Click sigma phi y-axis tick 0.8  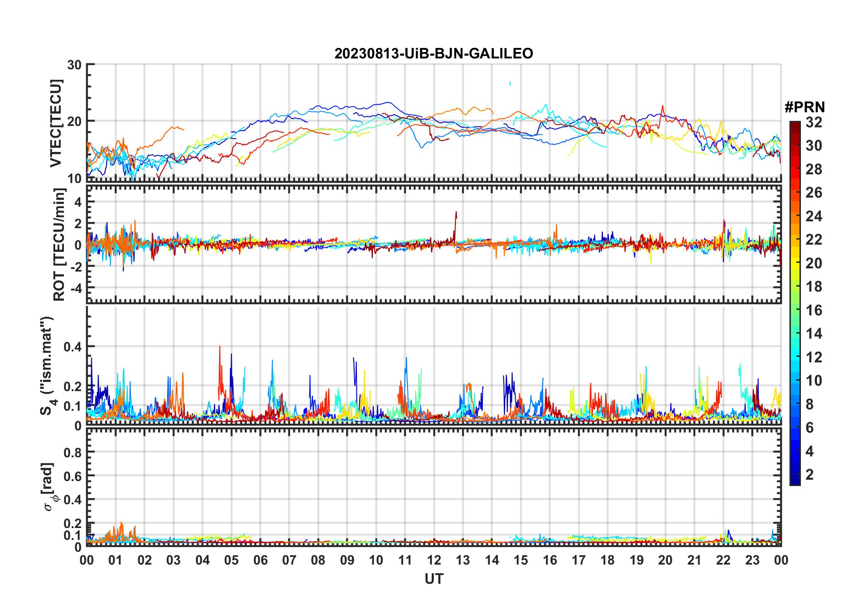73,452
